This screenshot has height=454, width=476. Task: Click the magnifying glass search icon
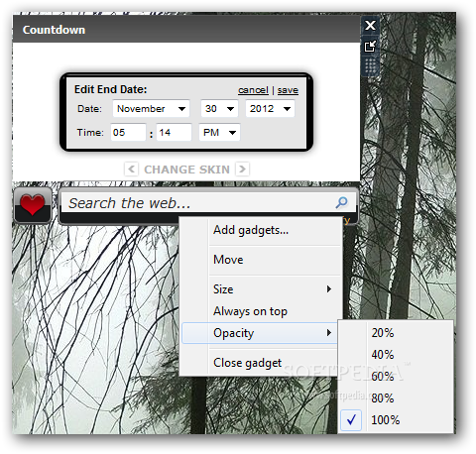341,202
